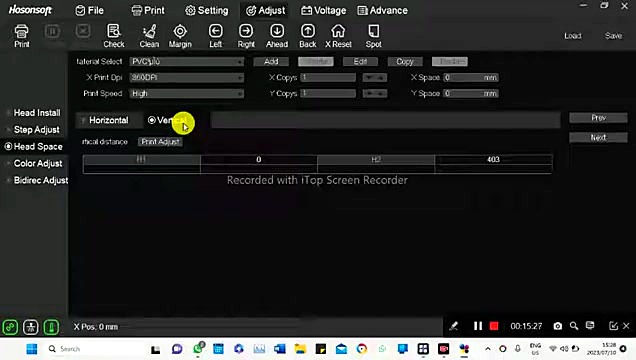Click the Prev button
The height and width of the screenshot is (360, 636).
pyautogui.click(x=598, y=118)
